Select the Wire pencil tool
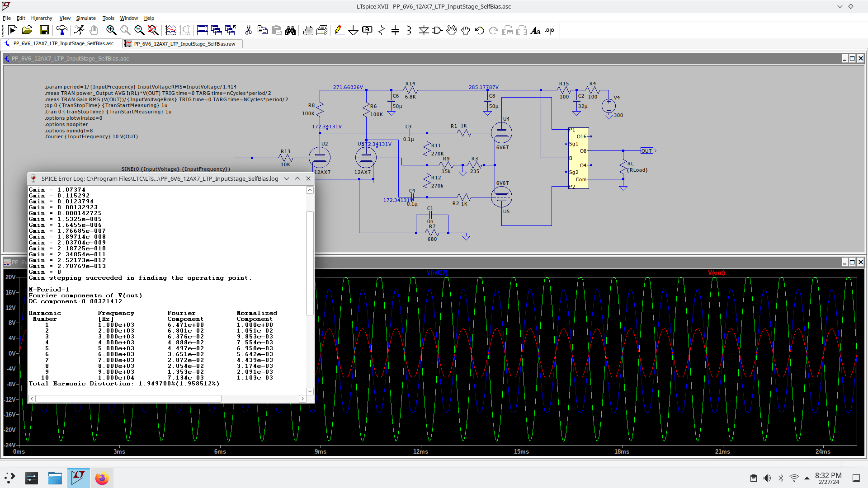This screenshot has height=488, width=868. coord(340,30)
